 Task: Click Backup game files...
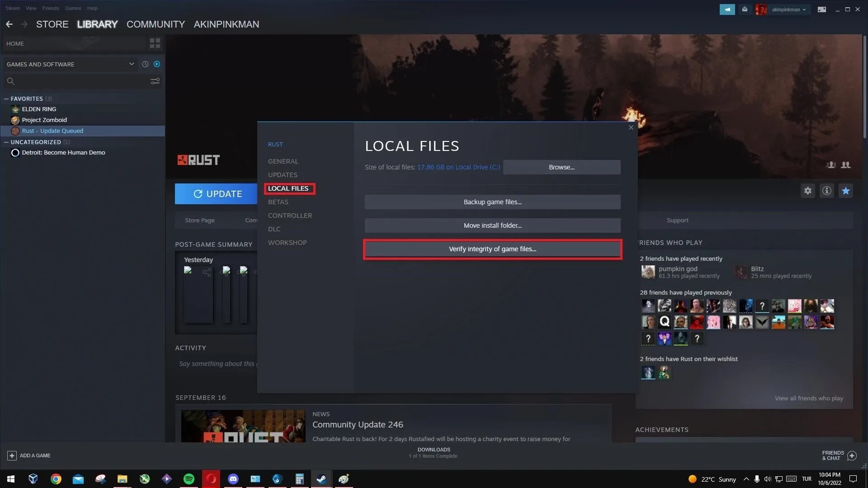click(x=492, y=202)
